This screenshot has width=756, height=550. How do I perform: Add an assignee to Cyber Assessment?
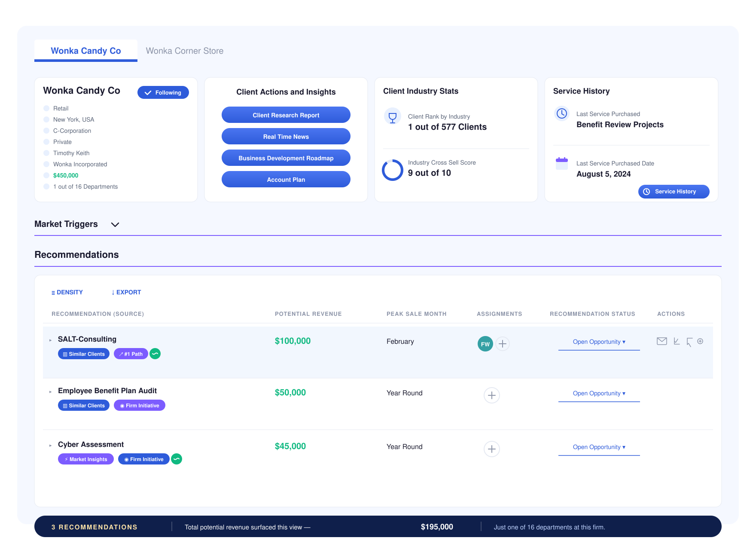tap(492, 449)
